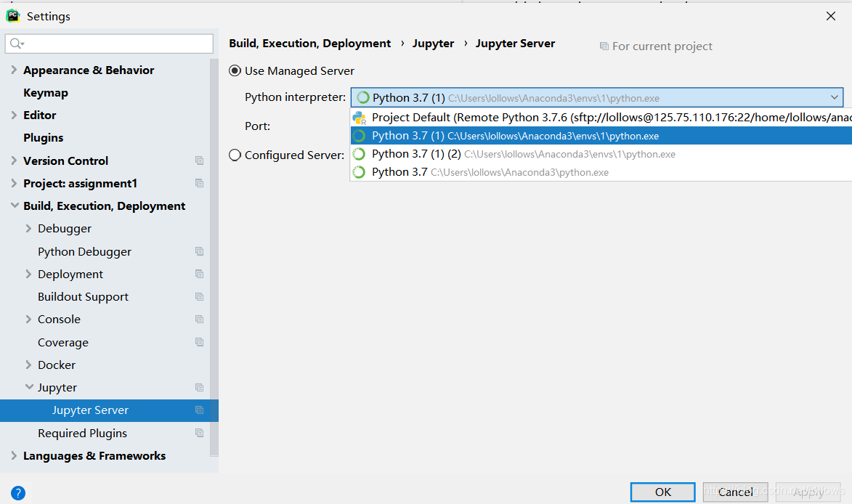Click conda icon in selected interpreter field

363,97
